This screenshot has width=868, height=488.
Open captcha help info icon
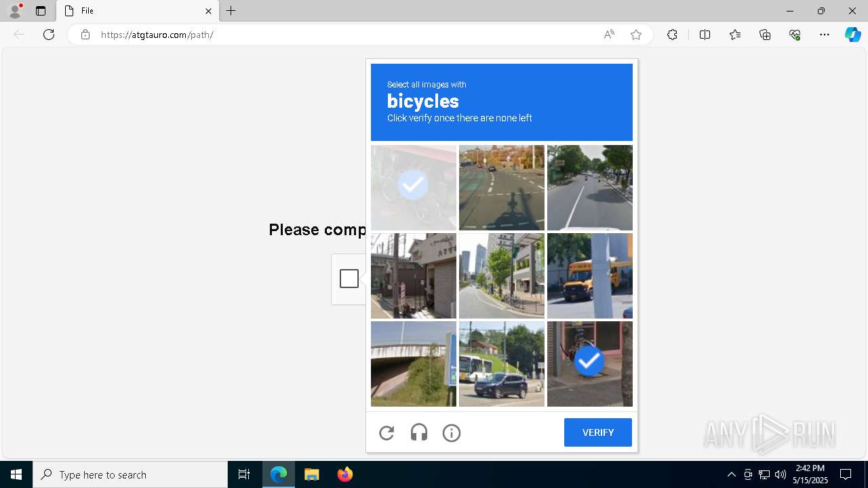pyautogui.click(x=452, y=433)
